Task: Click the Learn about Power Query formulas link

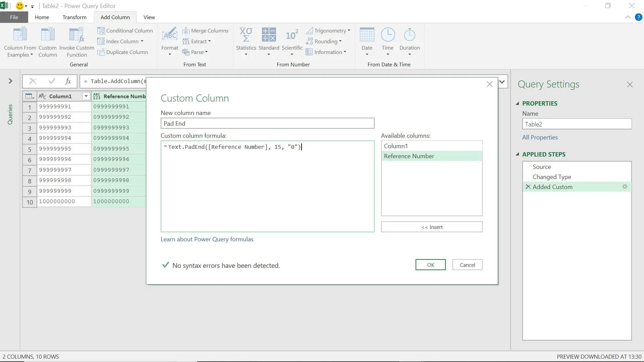Action: pyautogui.click(x=207, y=239)
